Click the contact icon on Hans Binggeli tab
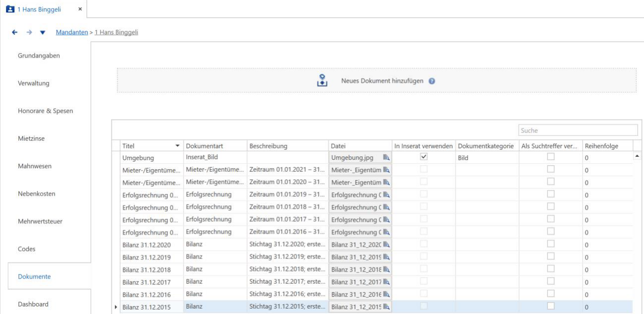 (9, 9)
